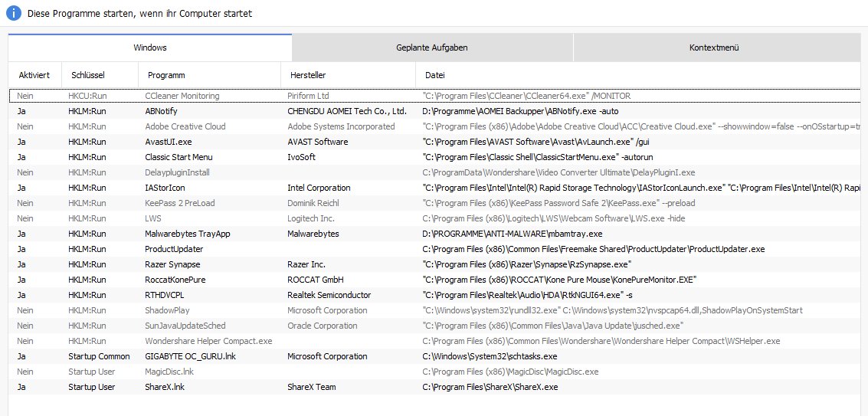Click the Realtek Semiconductor cell
Screen dimensions: 868x416
(329, 295)
